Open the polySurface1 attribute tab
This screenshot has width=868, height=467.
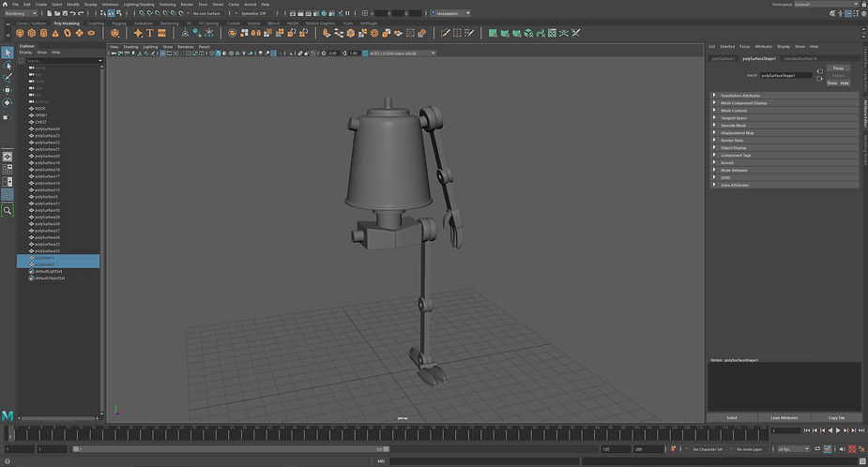[723, 58]
